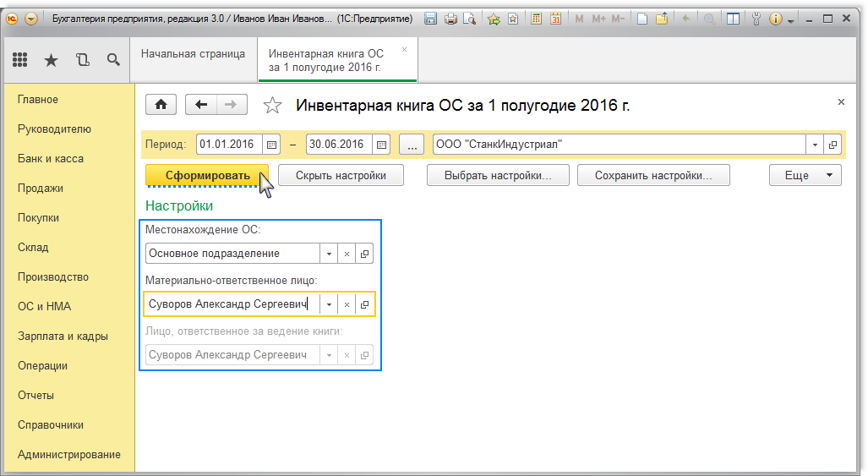Click the Скрыть настройки button
This screenshot has width=868, height=476.
coord(341,176)
